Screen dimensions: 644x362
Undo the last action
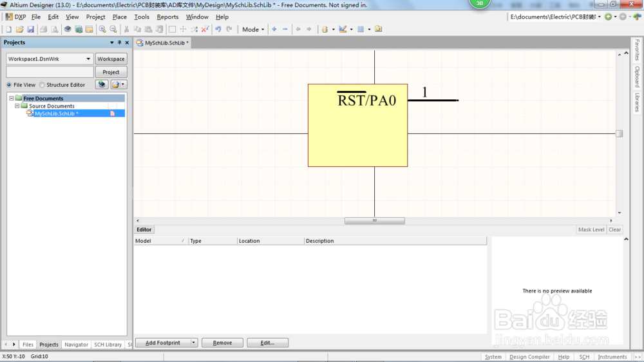(218, 29)
